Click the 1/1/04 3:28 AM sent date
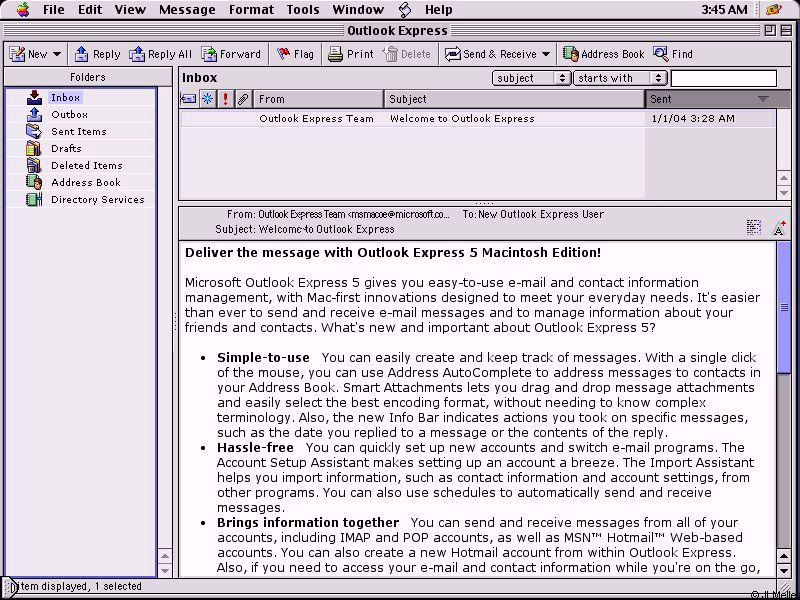The height and width of the screenshot is (600, 800). (693, 118)
